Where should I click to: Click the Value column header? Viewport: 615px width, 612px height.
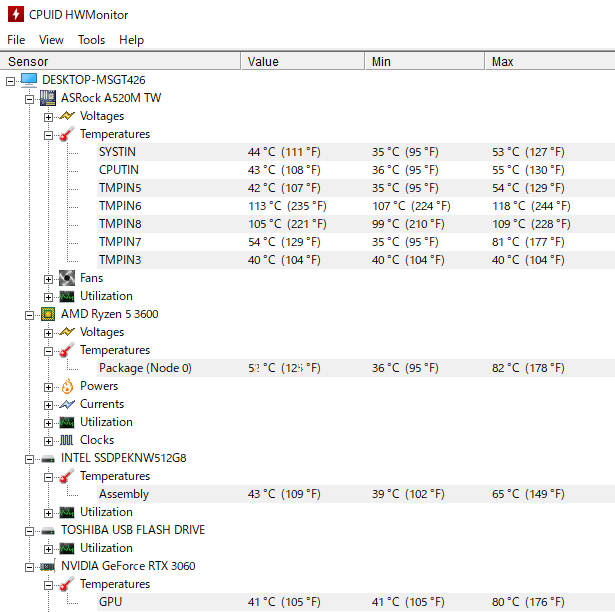click(x=303, y=62)
